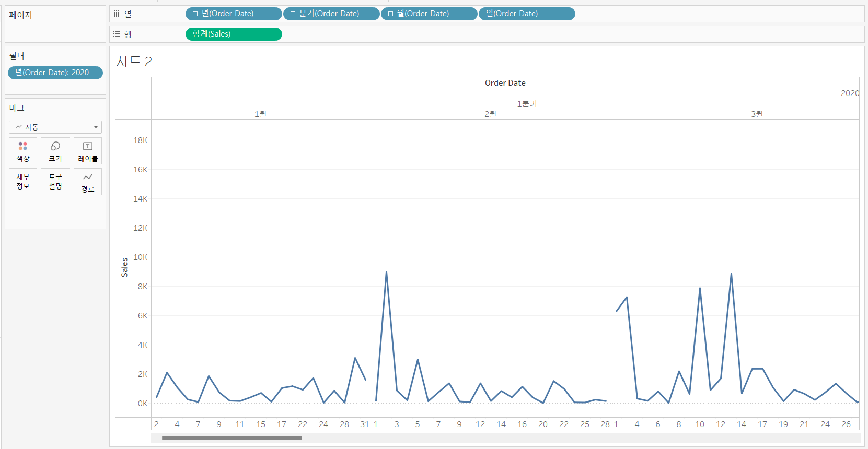
Task: Select the 합계(Sales) row pill
Action: [x=234, y=34]
